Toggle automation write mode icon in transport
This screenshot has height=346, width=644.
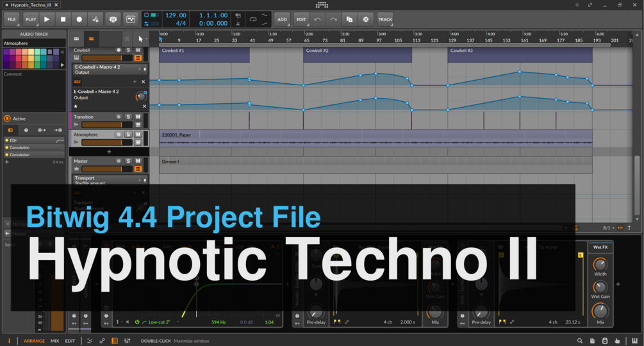95,19
